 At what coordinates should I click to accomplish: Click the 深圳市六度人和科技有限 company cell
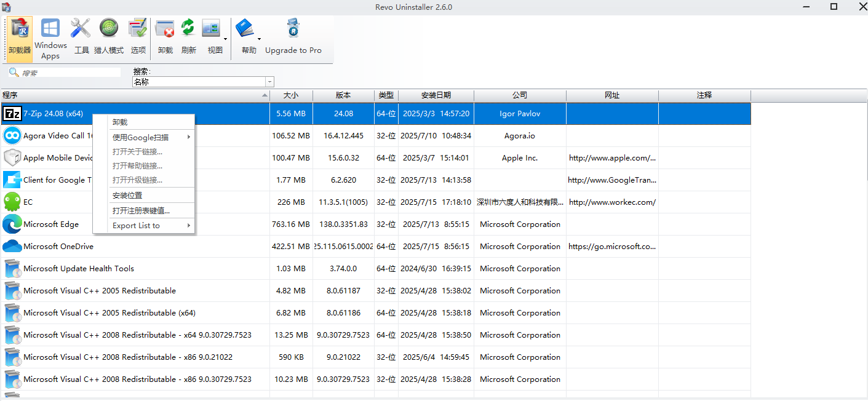[520, 202]
